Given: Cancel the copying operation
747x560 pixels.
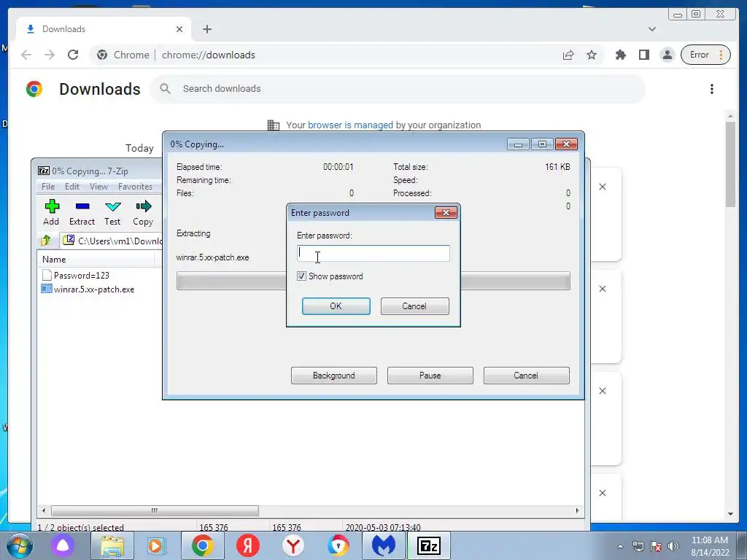Looking at the screenshot, I should tap(526, 376).
